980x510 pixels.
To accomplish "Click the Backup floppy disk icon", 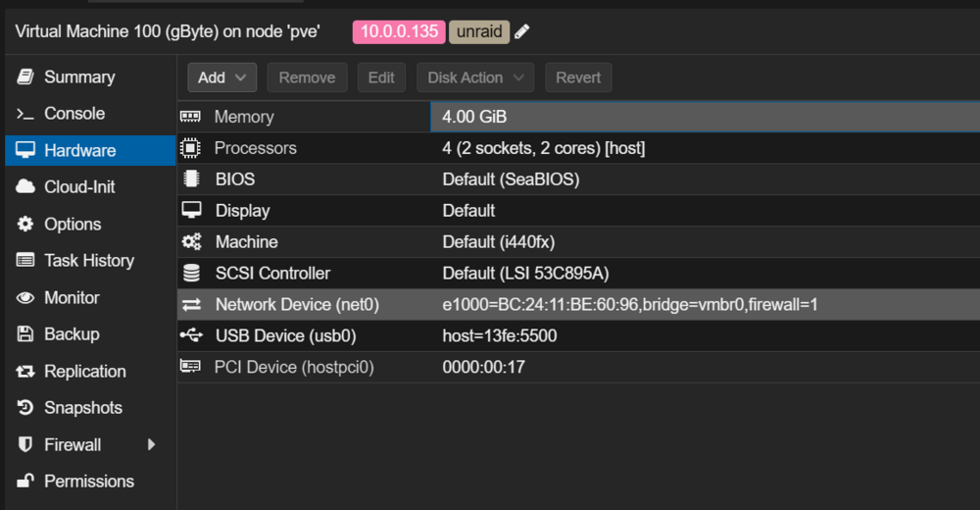I will click(x=25, y=333).
